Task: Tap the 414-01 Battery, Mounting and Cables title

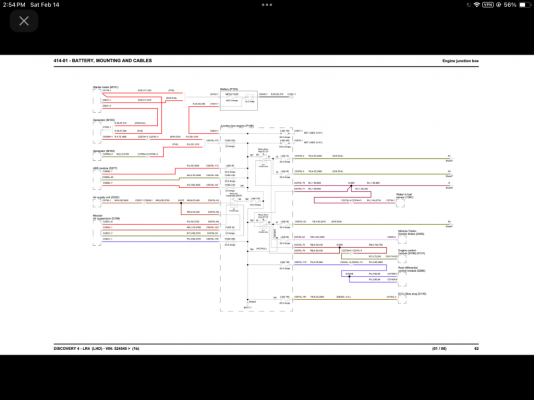Action: pos(103,61)
